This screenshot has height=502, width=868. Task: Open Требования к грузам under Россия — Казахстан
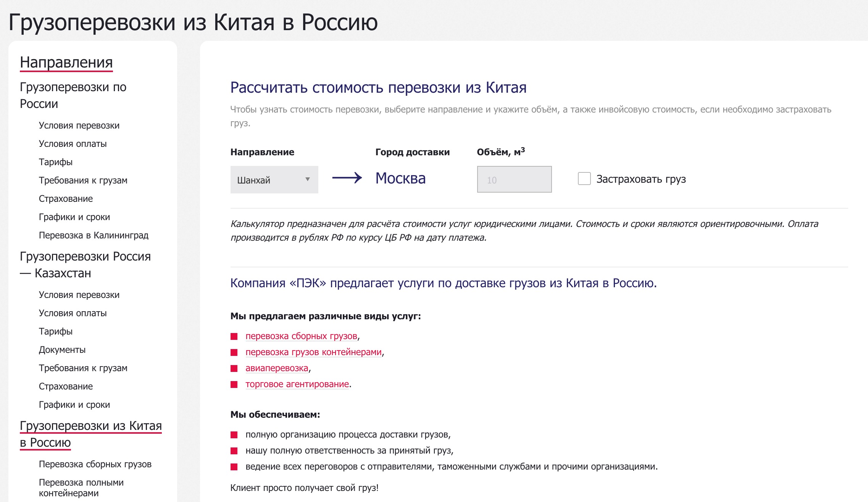(x=83, y=368)
